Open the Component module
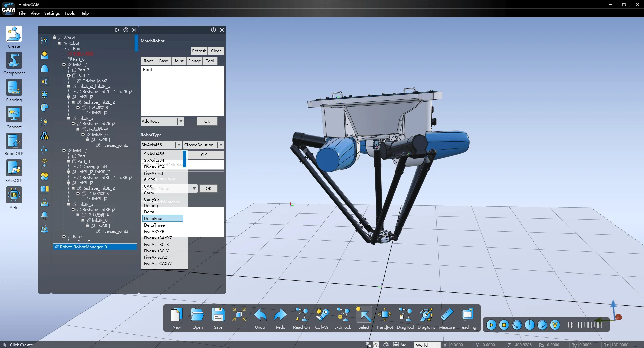 (14, 61)
